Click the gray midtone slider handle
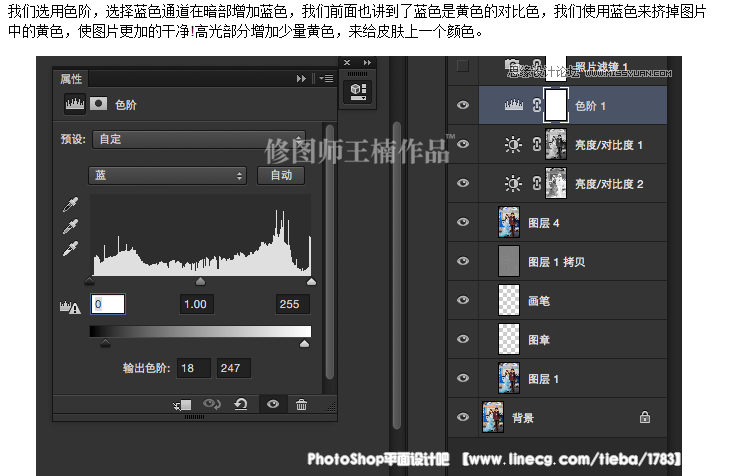This screenshot has width=731, height=476. [x=200, y=281]
